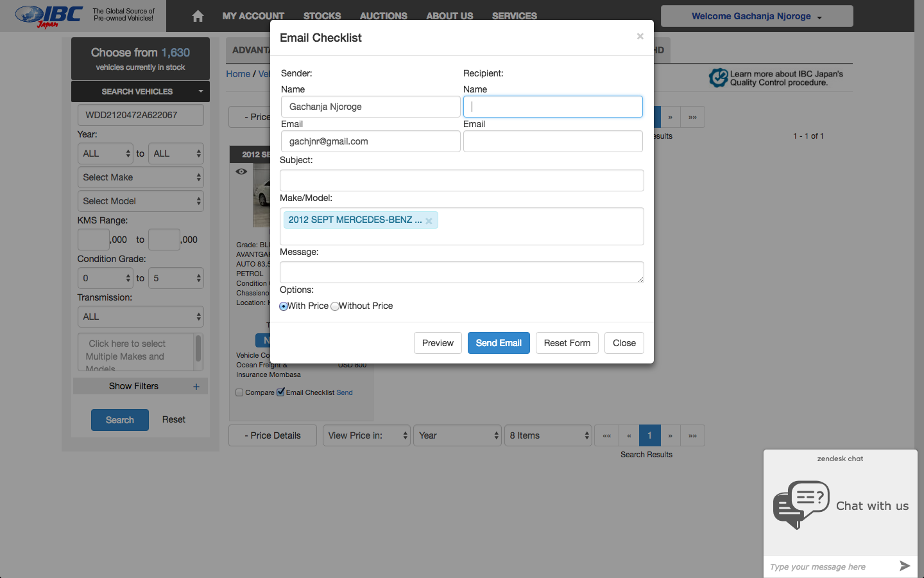Open the Chat with us bubble icon
924x578 pixels.
pyautogui.click(x=801, y=505)
